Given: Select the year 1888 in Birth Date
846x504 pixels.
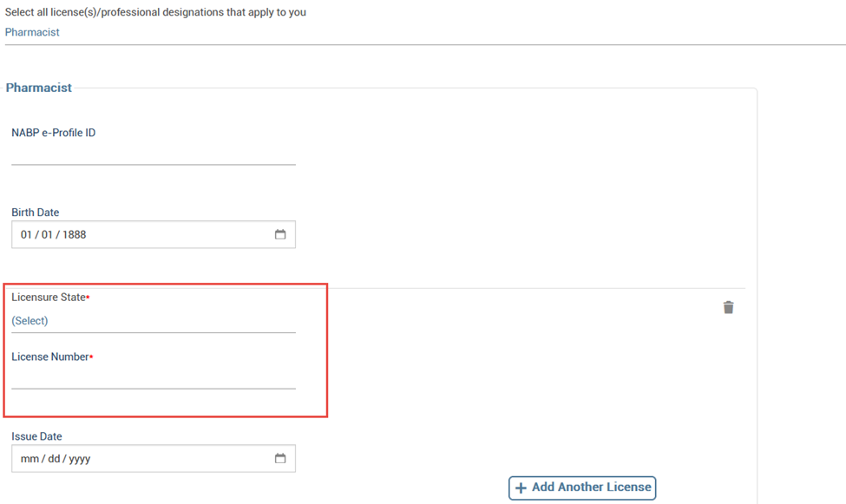Looking at the screenshot, I should point(74,235).
